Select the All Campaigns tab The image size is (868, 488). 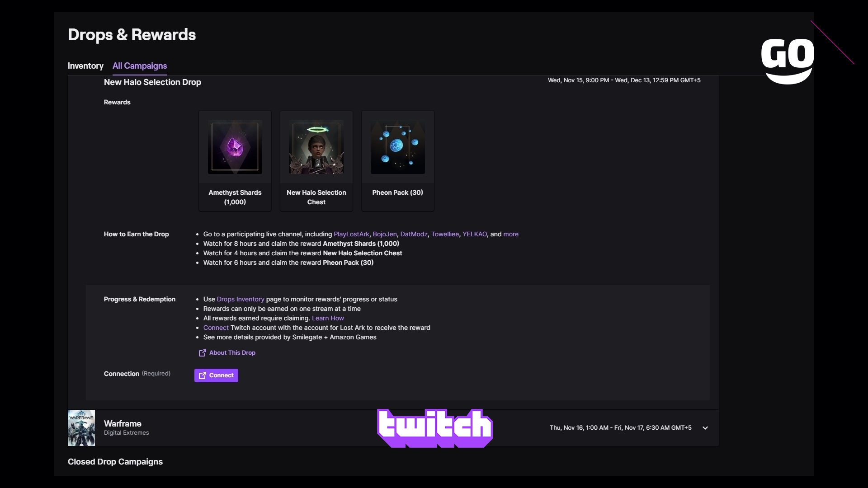(x=140, y=66)
